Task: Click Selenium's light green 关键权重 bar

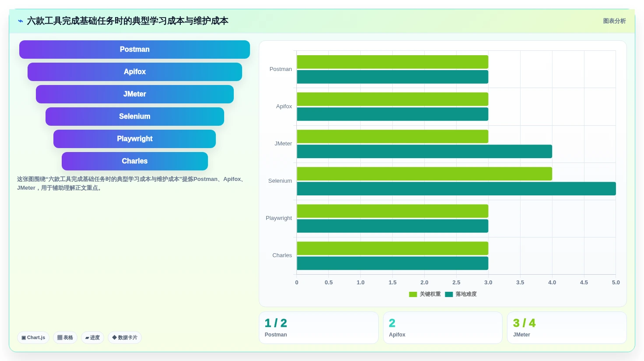Action: [424, 173]
